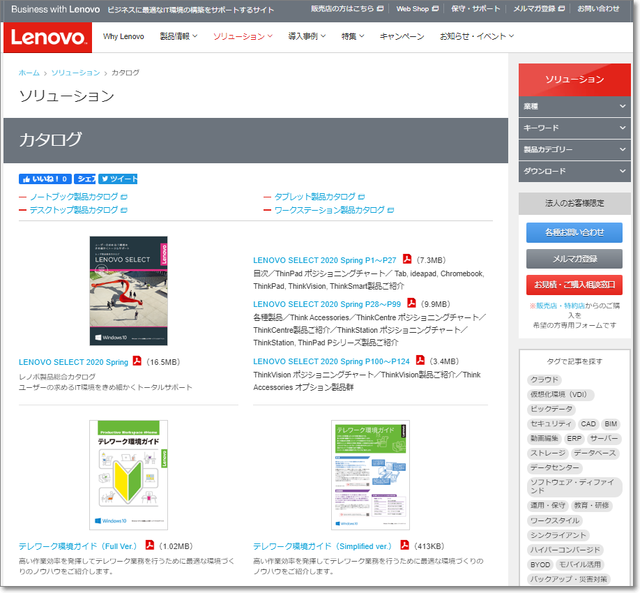Click the 各種お問い合わせ blue button
Viewport: 640px width, 593px height.
tap(573, 232)
